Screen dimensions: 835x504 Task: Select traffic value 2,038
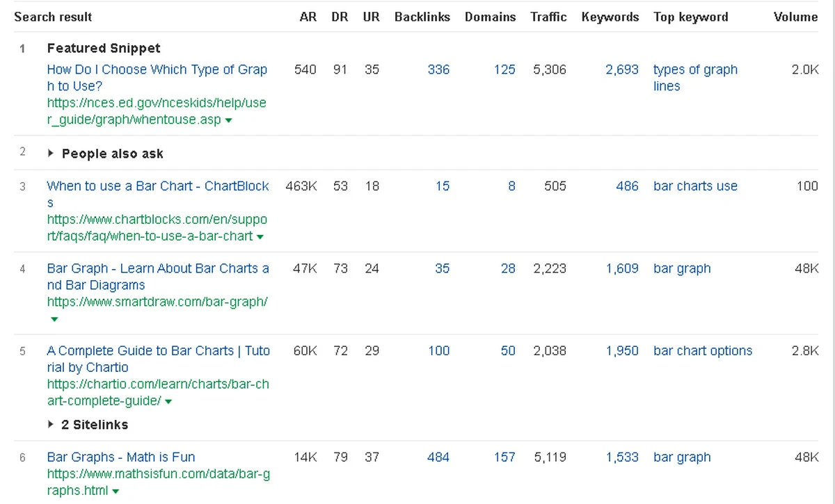click(550, 350)
